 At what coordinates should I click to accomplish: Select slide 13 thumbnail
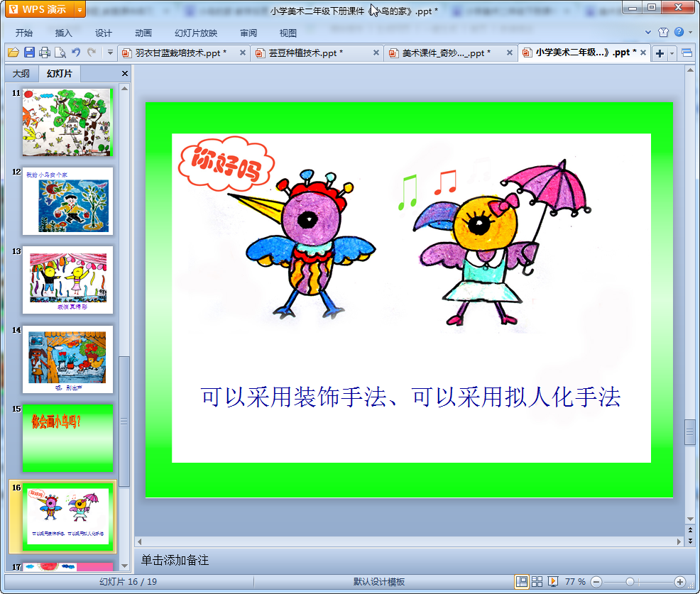click(x=68, y=280)
